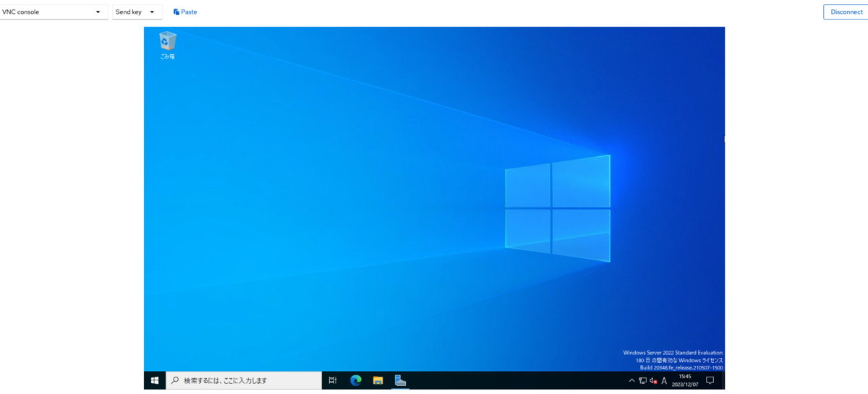Click the muted volume tray icon
The image size is (868, 394).
(x=653, y=380)
